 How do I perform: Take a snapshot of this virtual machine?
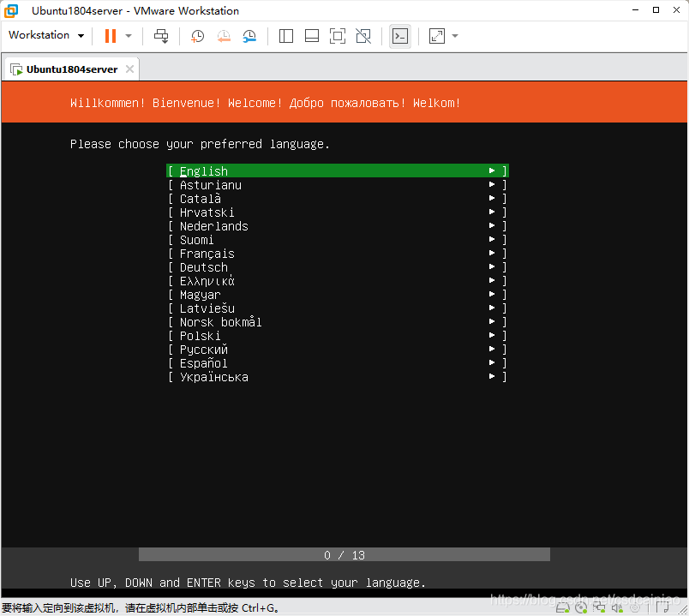[197, 36]
